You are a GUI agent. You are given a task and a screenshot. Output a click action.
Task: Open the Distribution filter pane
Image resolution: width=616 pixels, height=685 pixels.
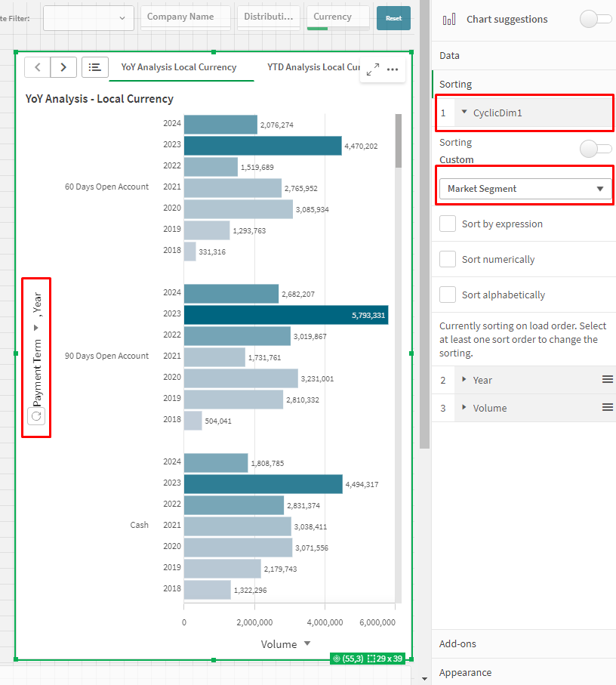tap(269, 17)
